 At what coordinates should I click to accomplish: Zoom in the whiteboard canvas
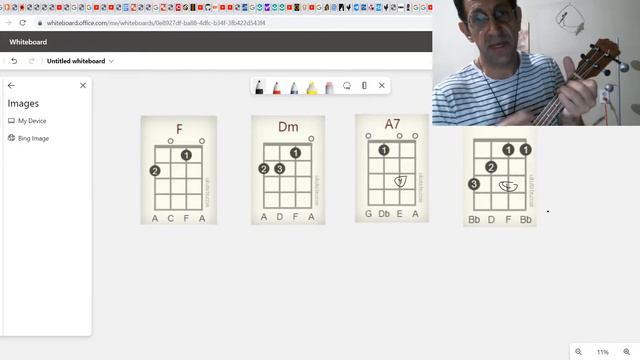(x=627, y=352)
